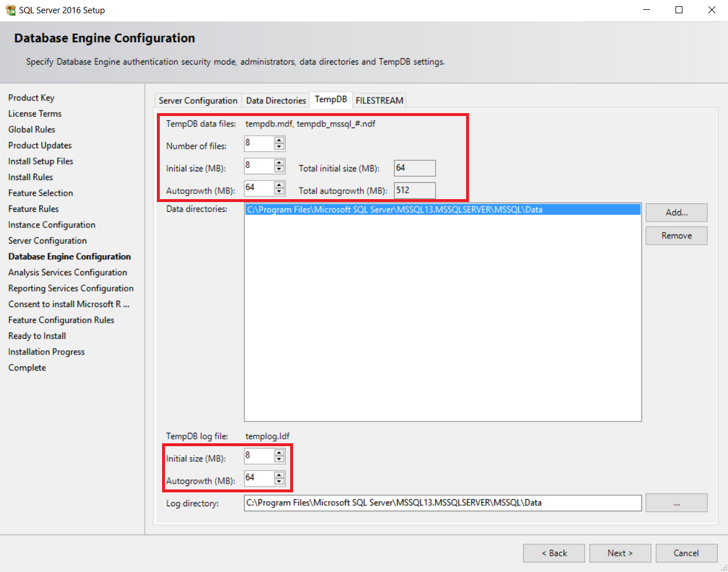Screen dimensions: 728x572
Task: Switch to the FILESTREAM tab
Action: point(379,100)
